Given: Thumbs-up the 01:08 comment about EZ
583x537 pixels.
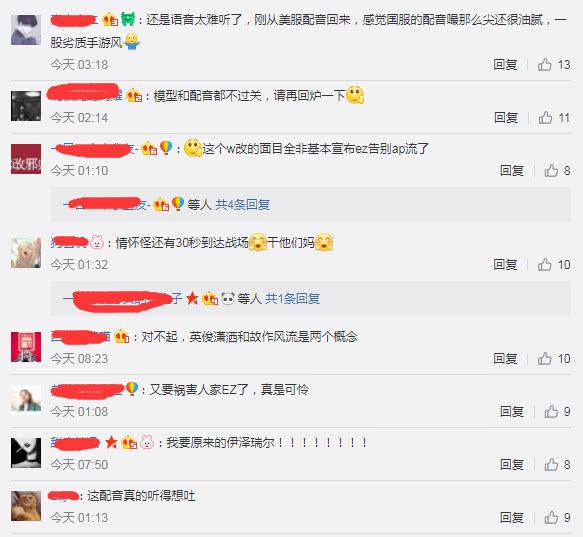Looking at the screenshot, I should pos(551,412).
